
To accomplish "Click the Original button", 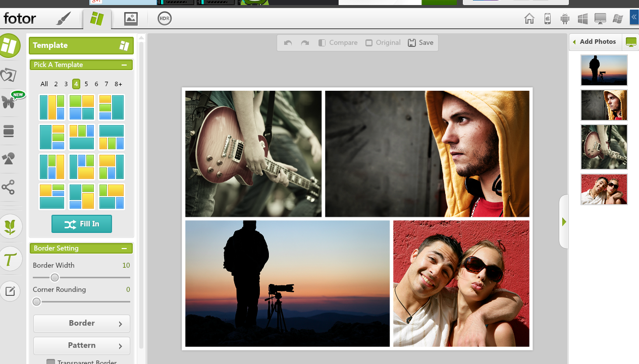I will point(383,43).
